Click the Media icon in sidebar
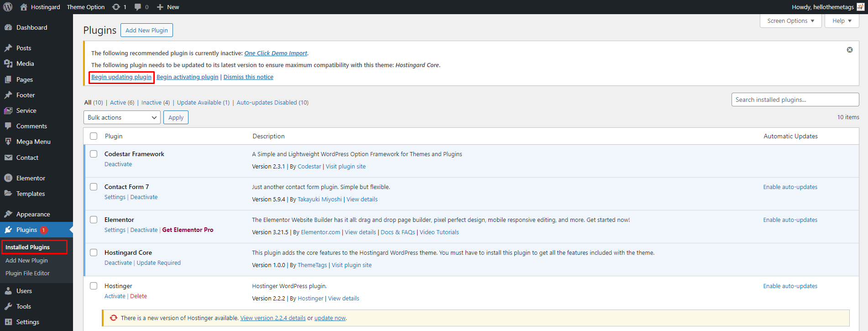The width and height of the screenshot is (868, 331). 8,63
